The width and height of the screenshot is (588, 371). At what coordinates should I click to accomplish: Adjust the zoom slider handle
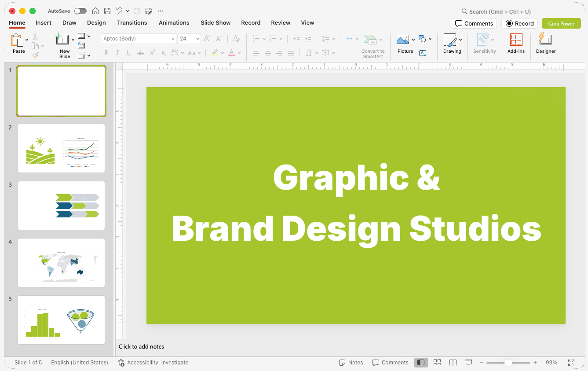coord(508,363)
